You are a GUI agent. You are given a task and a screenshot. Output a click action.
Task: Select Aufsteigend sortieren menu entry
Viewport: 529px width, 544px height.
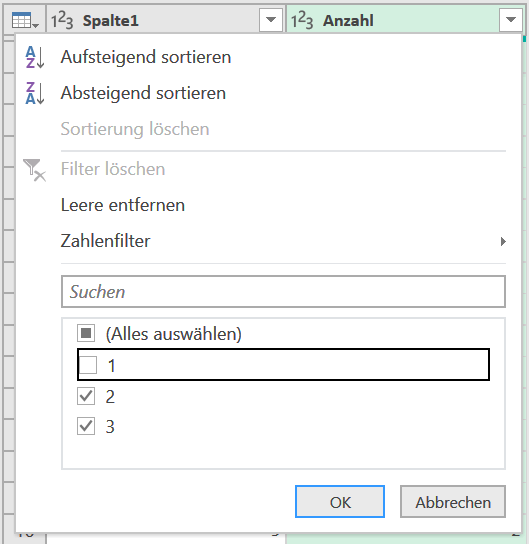click(x=146, y=57)
